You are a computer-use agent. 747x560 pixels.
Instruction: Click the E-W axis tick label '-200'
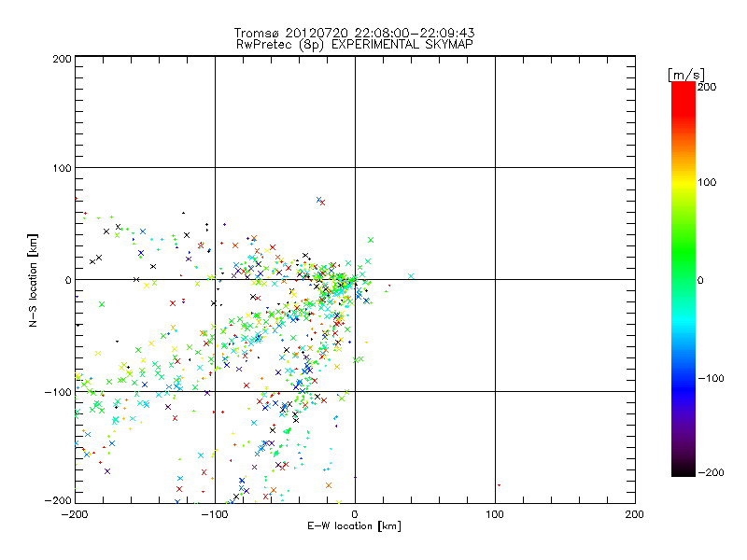pyautogui.click(x=75, y=514)
